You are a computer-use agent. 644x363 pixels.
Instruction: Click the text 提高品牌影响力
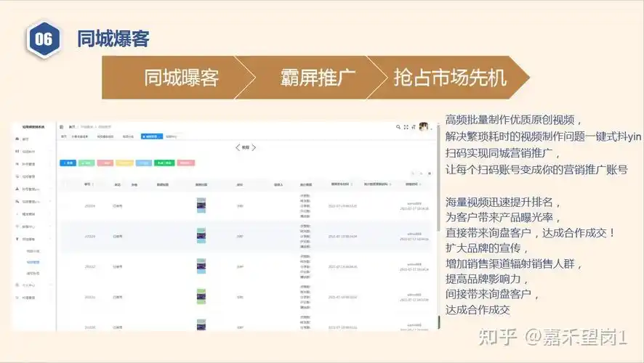click(483, 279)
